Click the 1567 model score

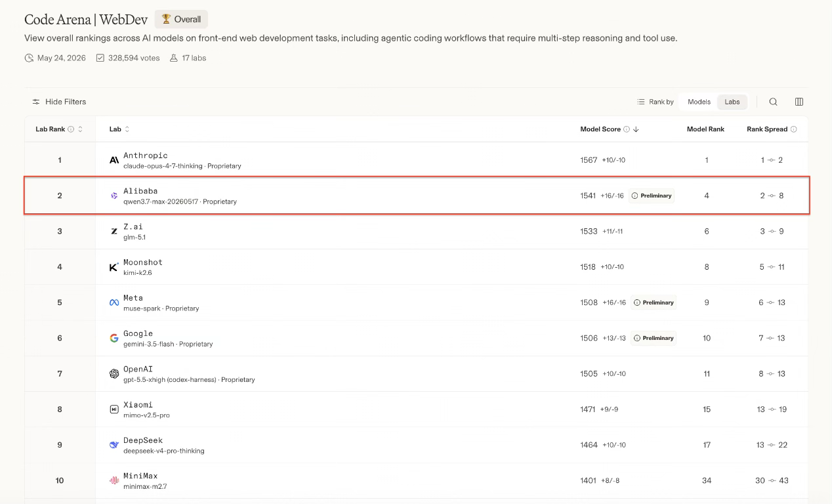[x=589, y=160]
